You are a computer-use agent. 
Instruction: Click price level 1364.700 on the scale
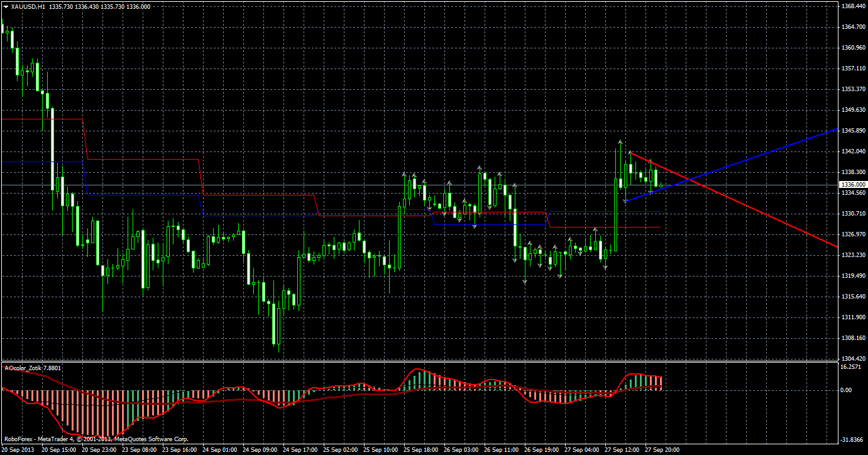click(852, 27)
